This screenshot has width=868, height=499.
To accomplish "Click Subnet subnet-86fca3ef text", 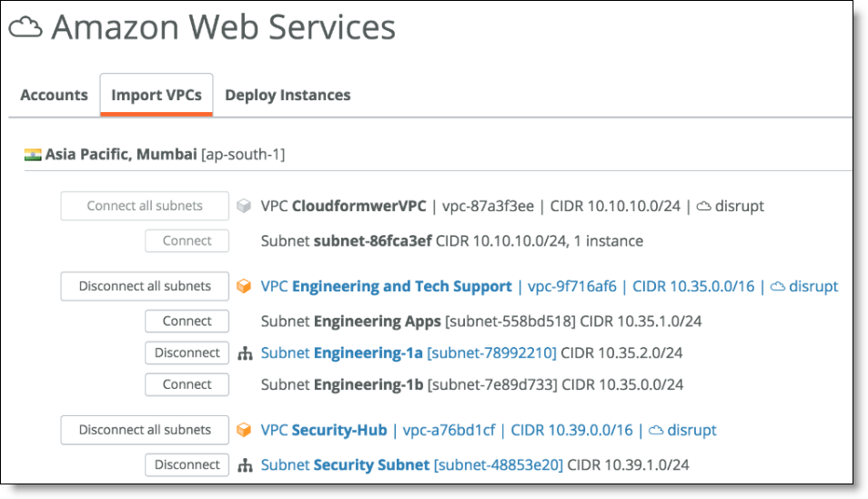I will [x=347, y=241].
